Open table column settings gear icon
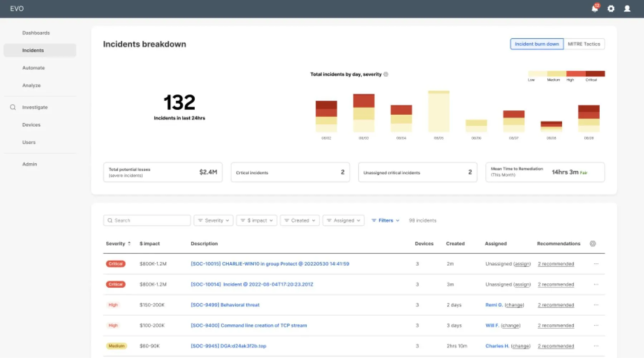The image size is (644, 358). (x=593, y=244)
